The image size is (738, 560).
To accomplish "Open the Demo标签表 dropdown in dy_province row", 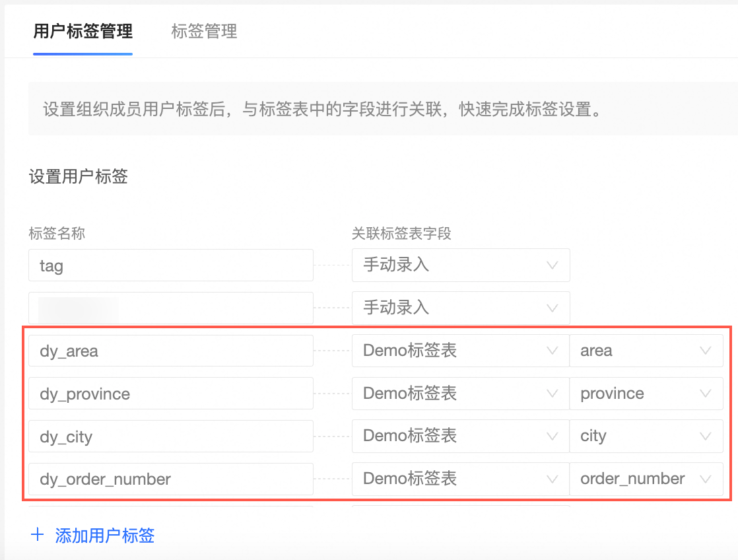I will point(461,394).
